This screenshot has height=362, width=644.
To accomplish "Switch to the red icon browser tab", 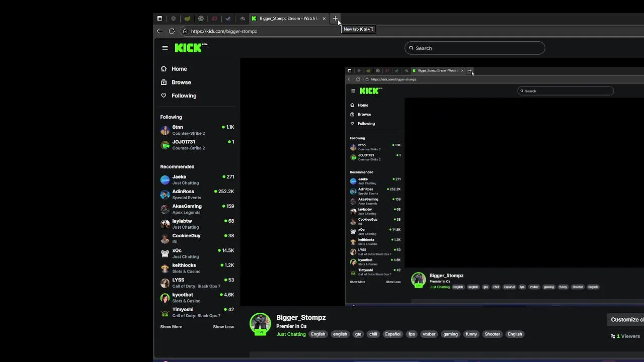I will (214, 19).
